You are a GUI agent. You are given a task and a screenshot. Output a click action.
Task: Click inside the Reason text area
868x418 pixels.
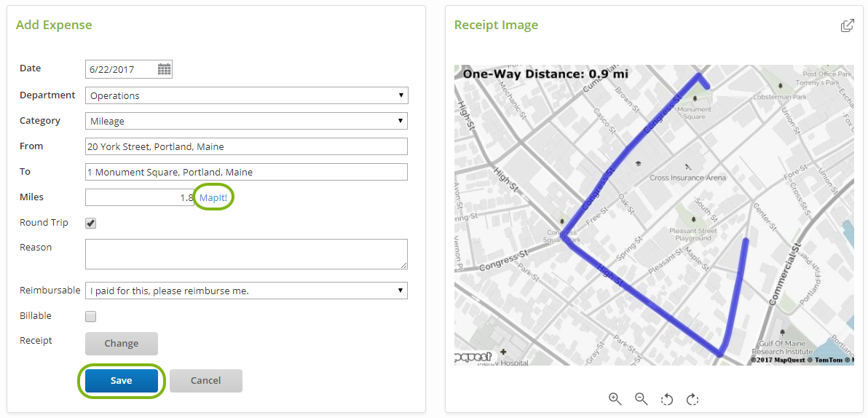(x=246, y=254)
